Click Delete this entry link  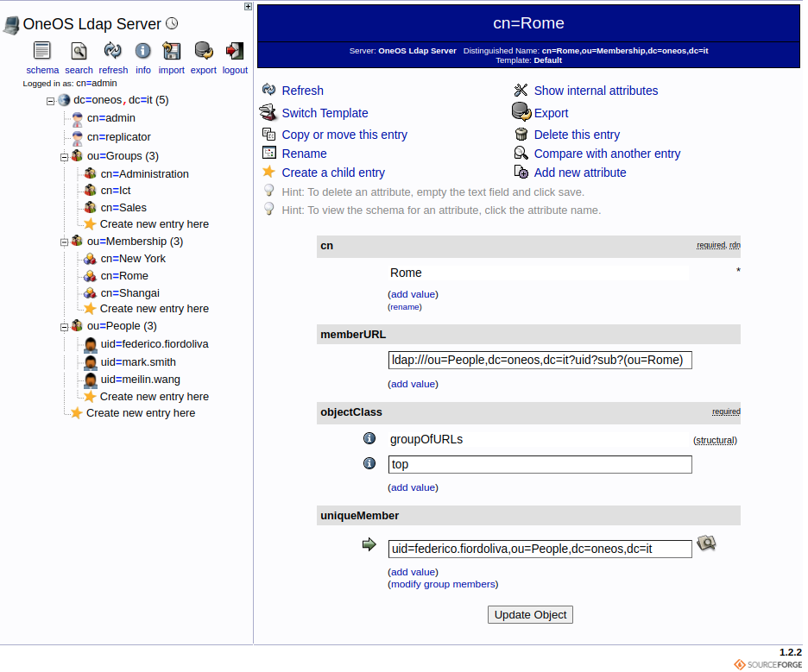tap(577, 135)
